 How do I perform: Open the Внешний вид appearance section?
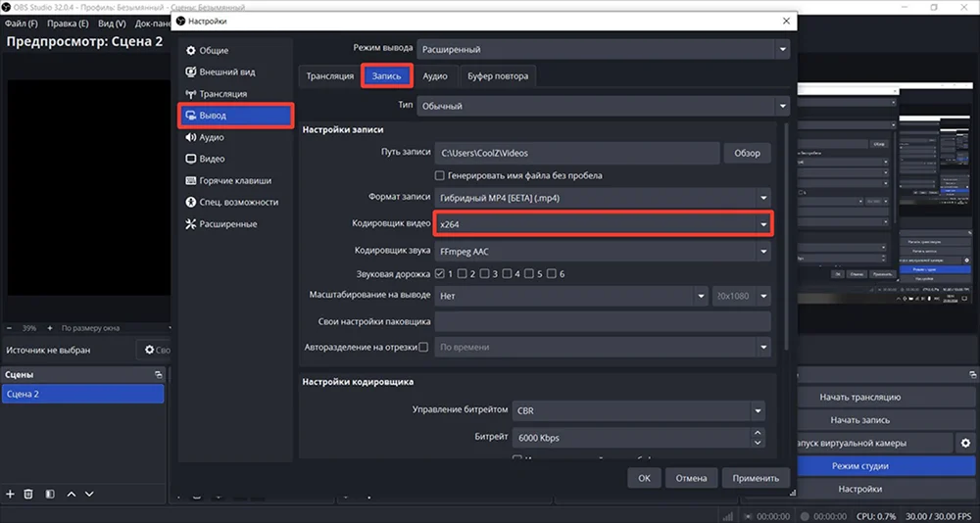pos(235,72)
